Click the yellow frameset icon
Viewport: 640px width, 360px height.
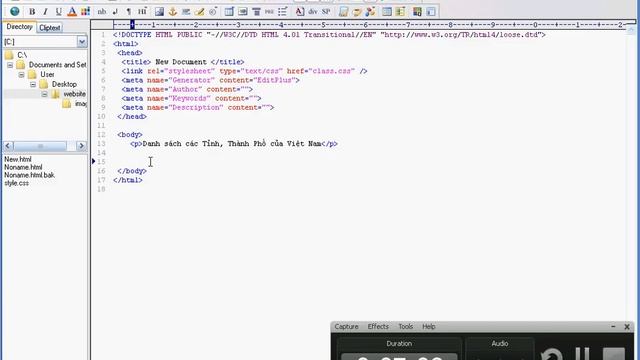pos(400,12)
